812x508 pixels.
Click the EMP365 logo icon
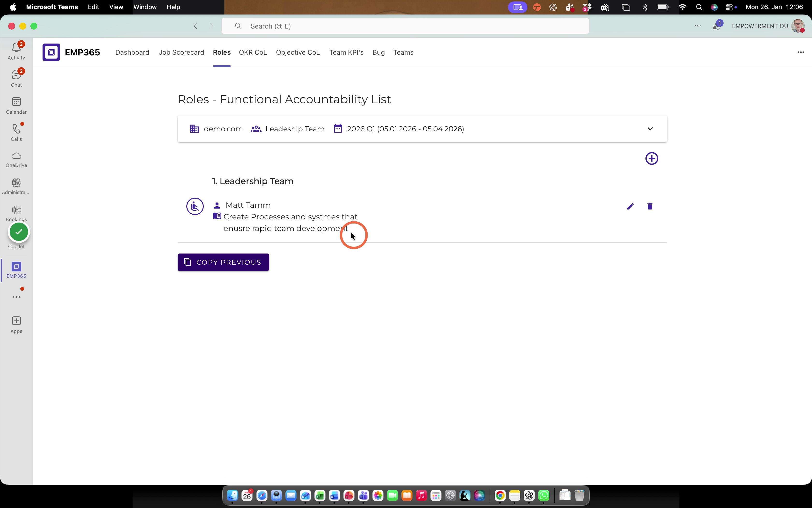51,52
